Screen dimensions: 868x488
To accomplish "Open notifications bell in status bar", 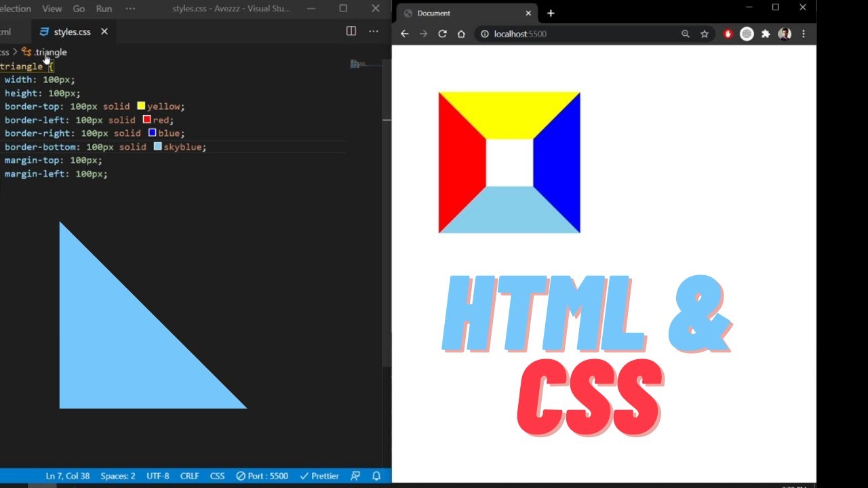I will click(x=377, y=476).
